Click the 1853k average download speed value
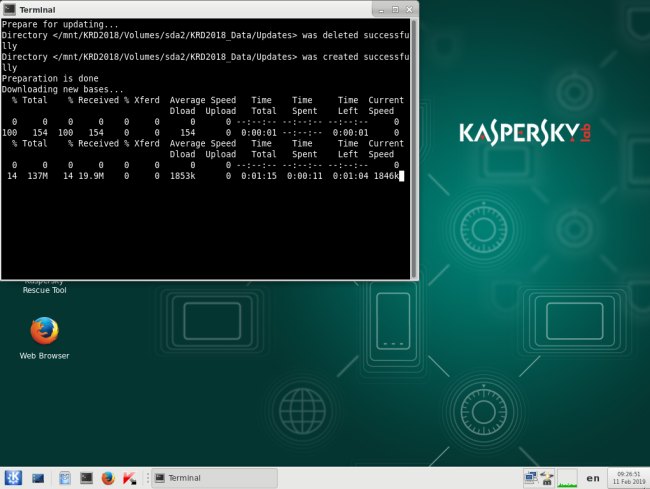This screenshot has height=489, width=650. [182, 176]
